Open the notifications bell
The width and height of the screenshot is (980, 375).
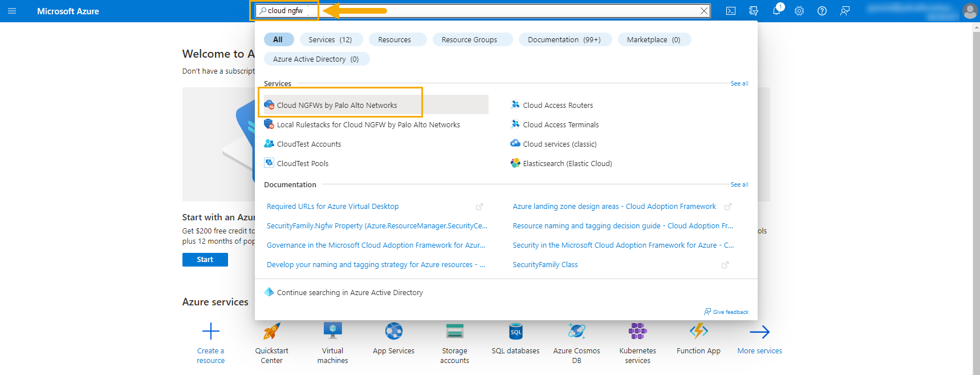click(776, 11)
